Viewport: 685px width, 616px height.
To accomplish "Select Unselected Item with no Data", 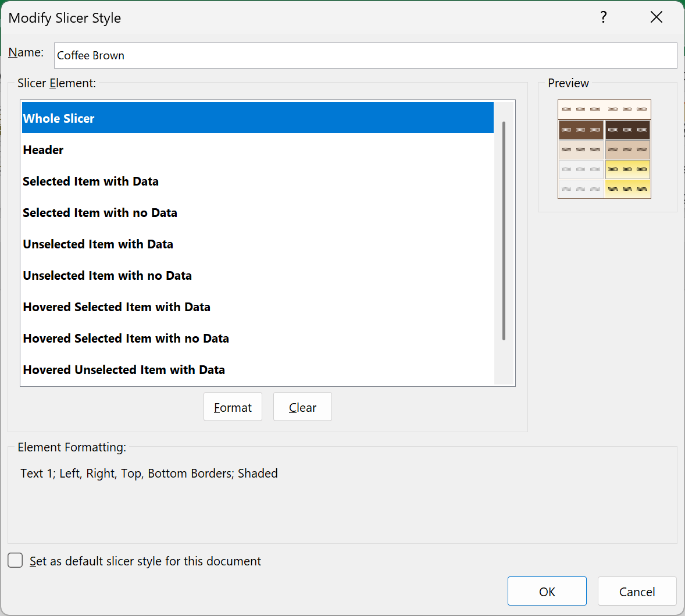I will (258, 276).
